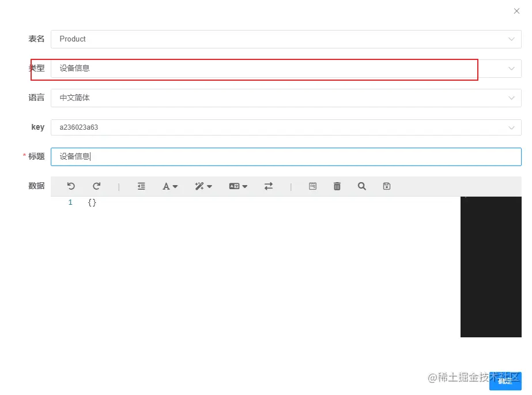The width and height of the screenshot is (532, 395).
Task: Click line 1 braces in code editor
Action: point(92,202)
